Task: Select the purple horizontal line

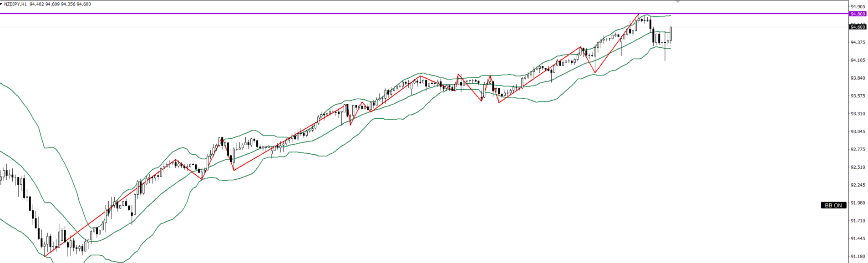Action: 319,14
